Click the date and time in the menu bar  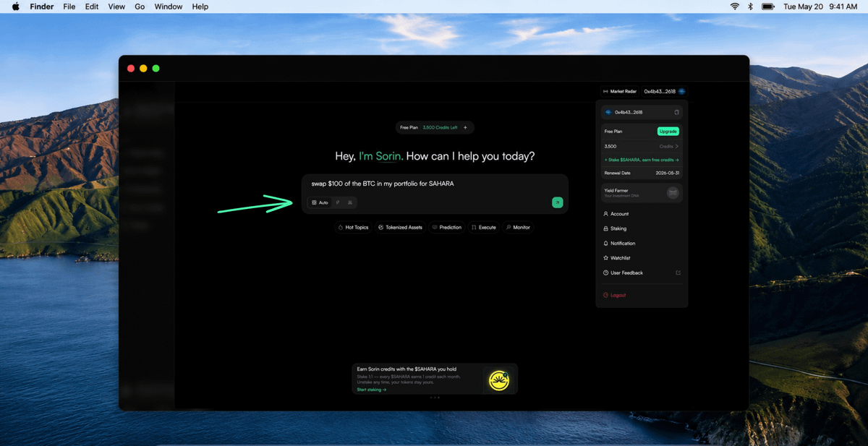(x=820, y=7)
